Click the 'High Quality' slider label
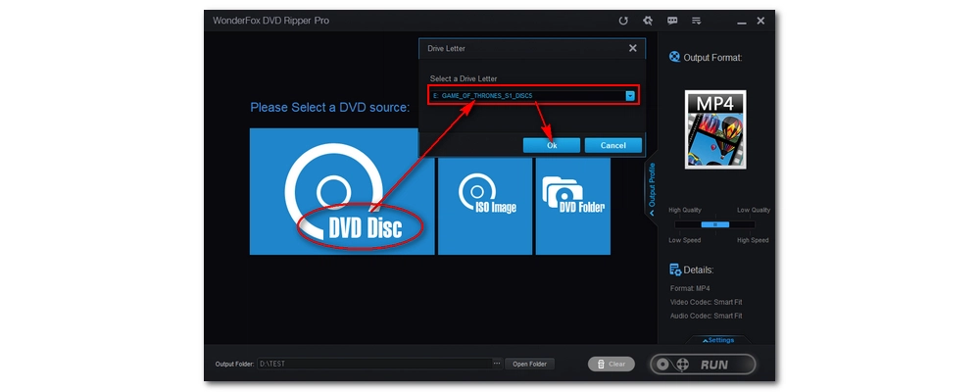Image resolution: width=980 pixels, height=392 pixels. click(684, 210)
